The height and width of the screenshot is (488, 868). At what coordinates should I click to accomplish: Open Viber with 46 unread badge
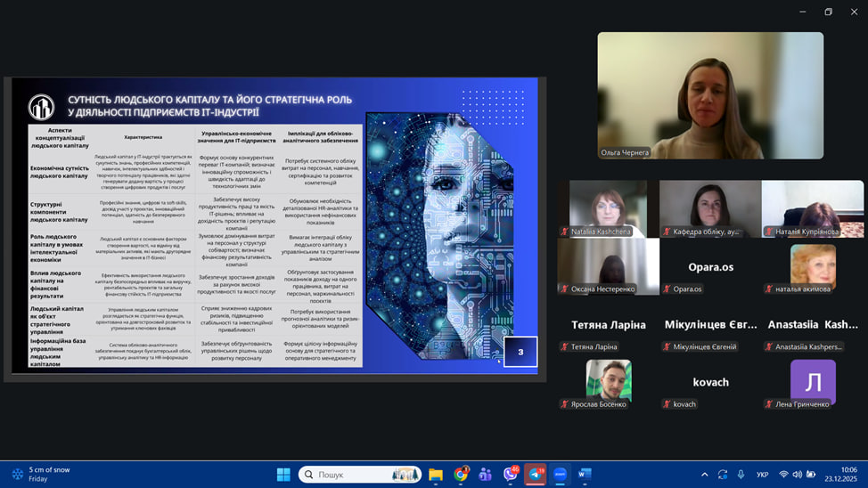(x=511, y=475)
